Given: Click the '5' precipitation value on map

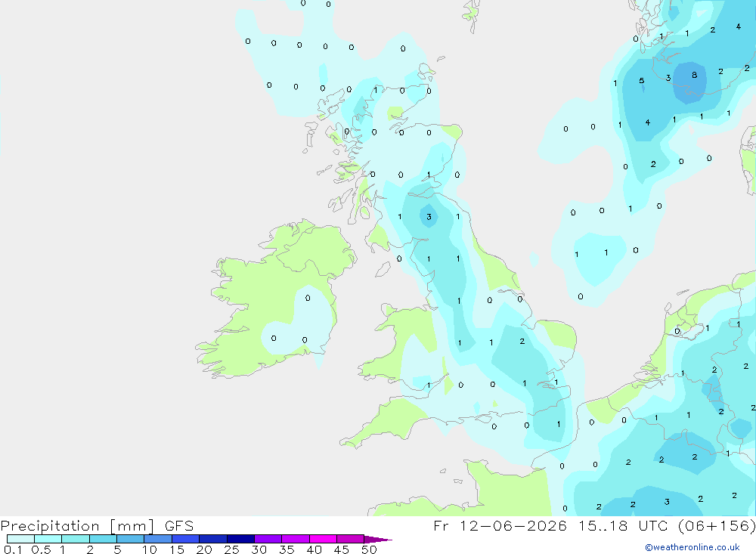Looking at the screenshot, I should tap(641, 81).
